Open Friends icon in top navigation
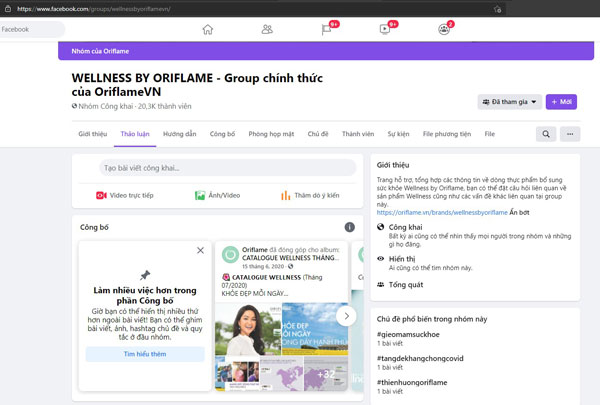 (x=267, y=29)
